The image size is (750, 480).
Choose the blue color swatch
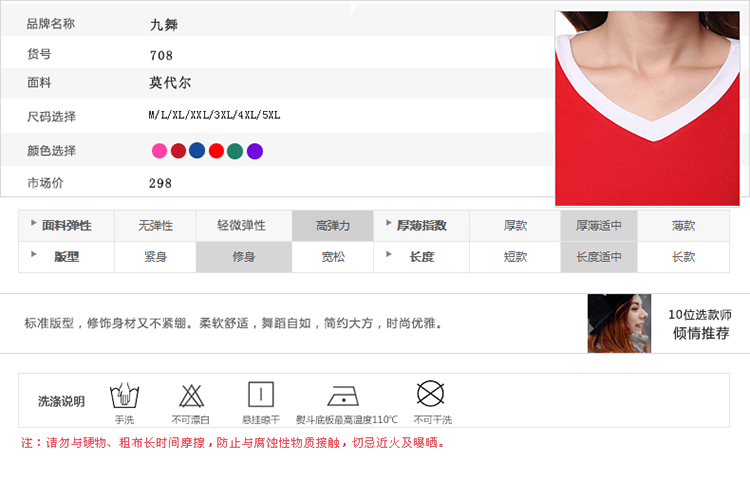197,150
